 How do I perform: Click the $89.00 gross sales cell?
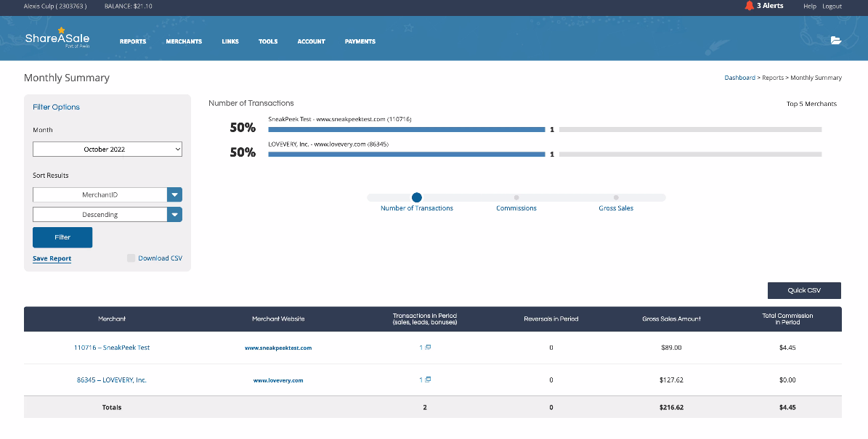tap(671, 348)
